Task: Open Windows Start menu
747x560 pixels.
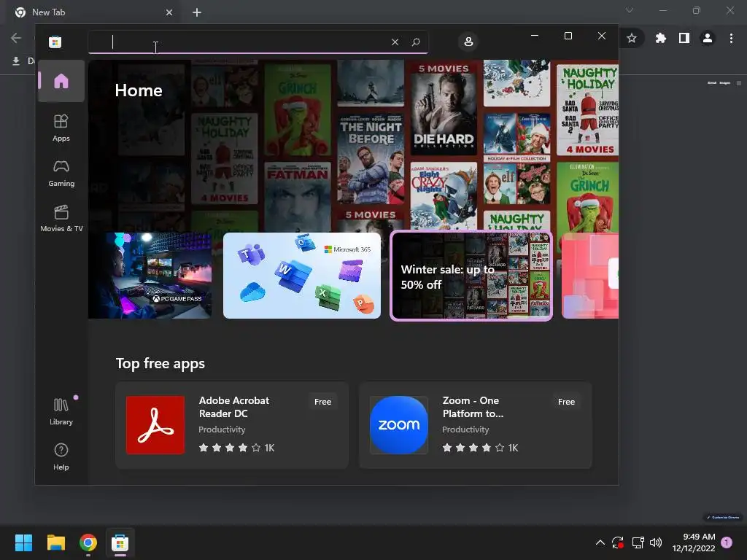Action: pyautogui.click(x=23, y=542)
